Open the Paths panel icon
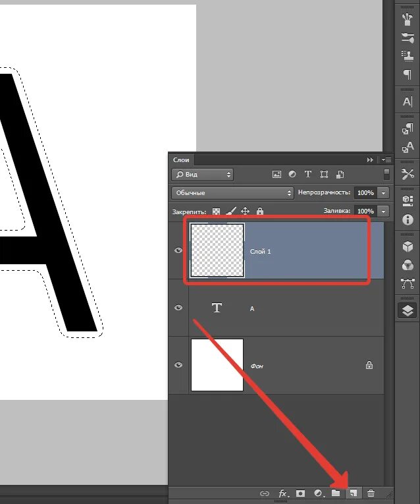Image resolution: width=420 pixels, height=504 pixels. coord(407,283)
